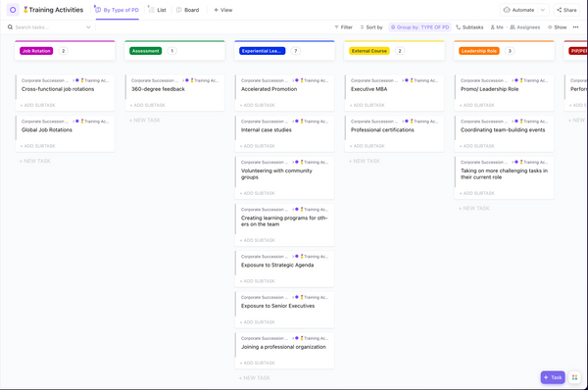Click the colorful apps grid icon
This screenshot has height=390, width=588.
coord(574,377)
